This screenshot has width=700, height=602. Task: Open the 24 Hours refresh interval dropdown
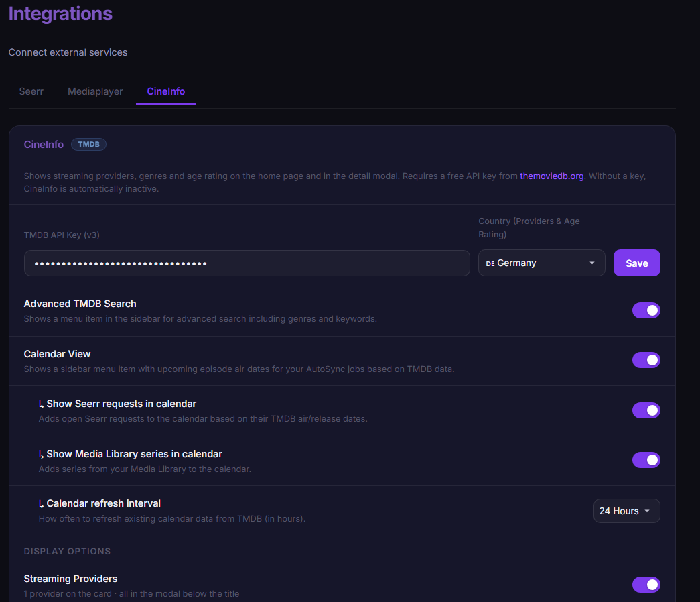[x=626, y=511]
